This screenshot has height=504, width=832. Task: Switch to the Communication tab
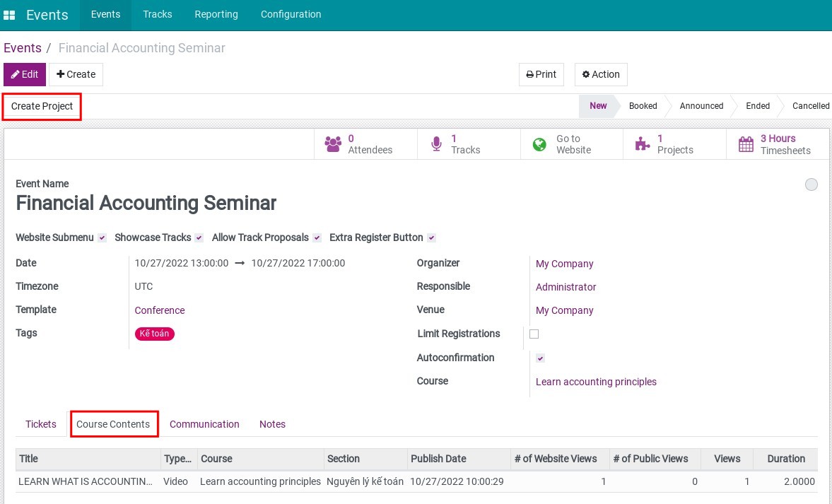pos(204,424)
